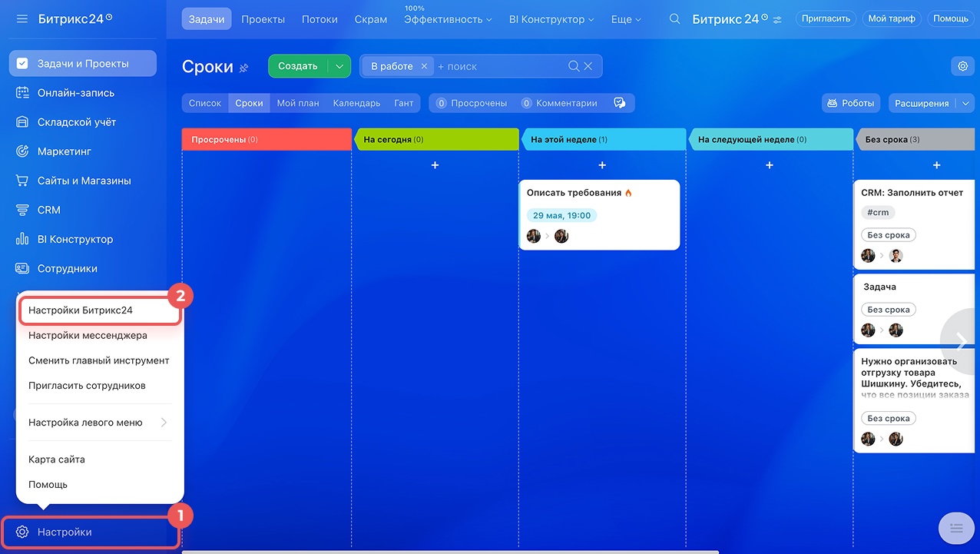Image resolution: width=980 pixels, height=554 pixels.
Task: Choose Настройки Битрикс24 from the popup menu
Action: point(98,310)
